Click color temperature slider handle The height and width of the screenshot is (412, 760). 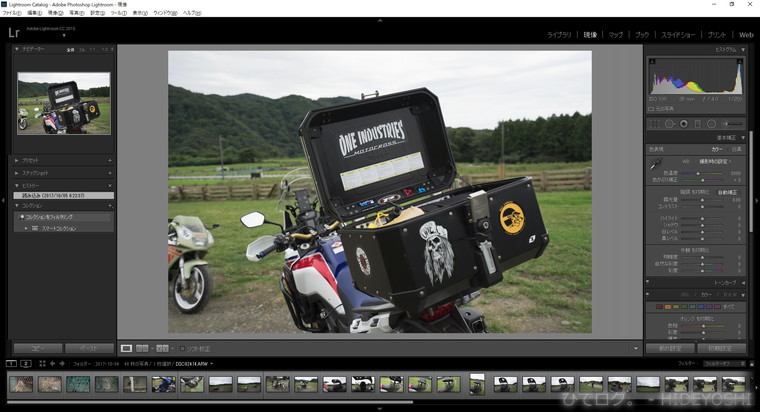click(698, 173)
